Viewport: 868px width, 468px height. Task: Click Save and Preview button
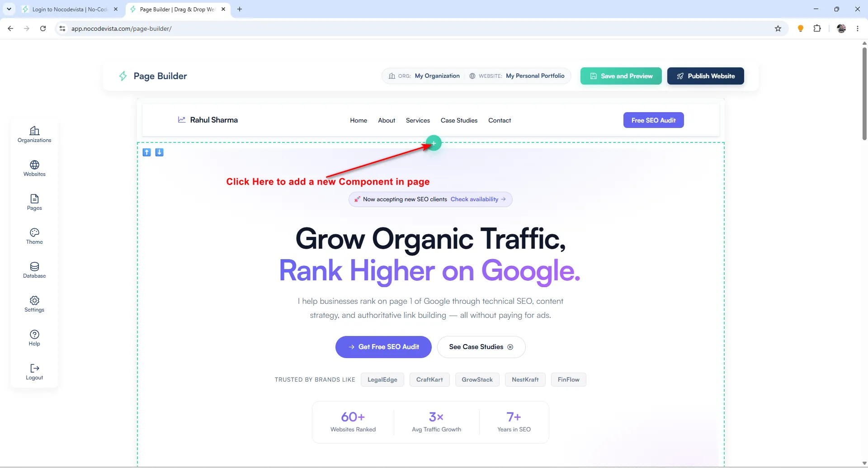(621, 76)
